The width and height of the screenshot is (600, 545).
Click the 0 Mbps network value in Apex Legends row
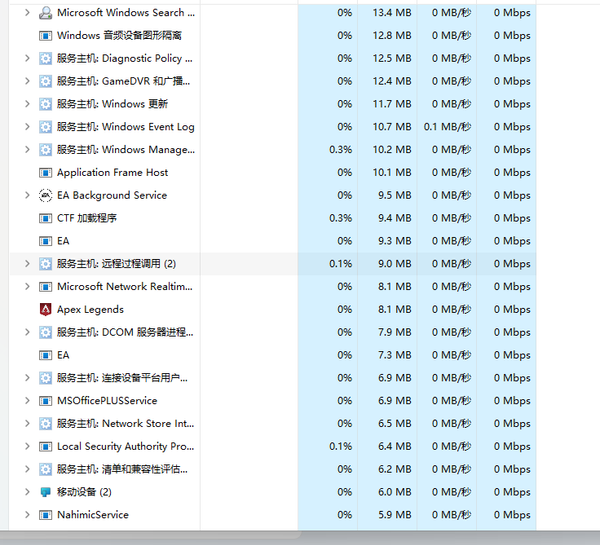point(512,310)
